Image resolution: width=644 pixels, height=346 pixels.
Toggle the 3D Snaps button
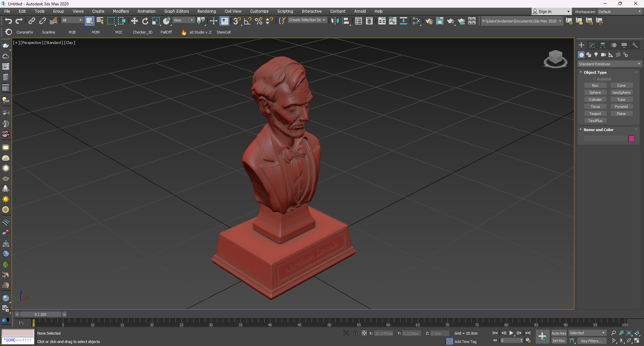click(237, 21)
